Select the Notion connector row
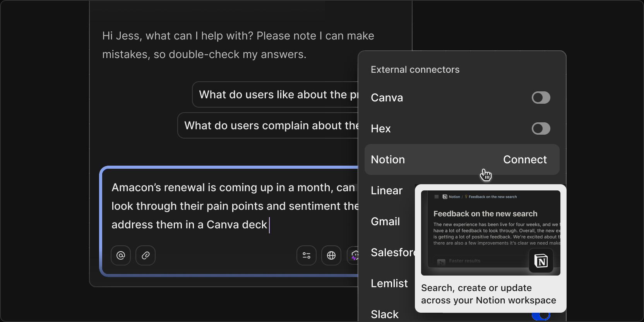The height and width of the screenshot is (322, 644). (x=462, y=159)
